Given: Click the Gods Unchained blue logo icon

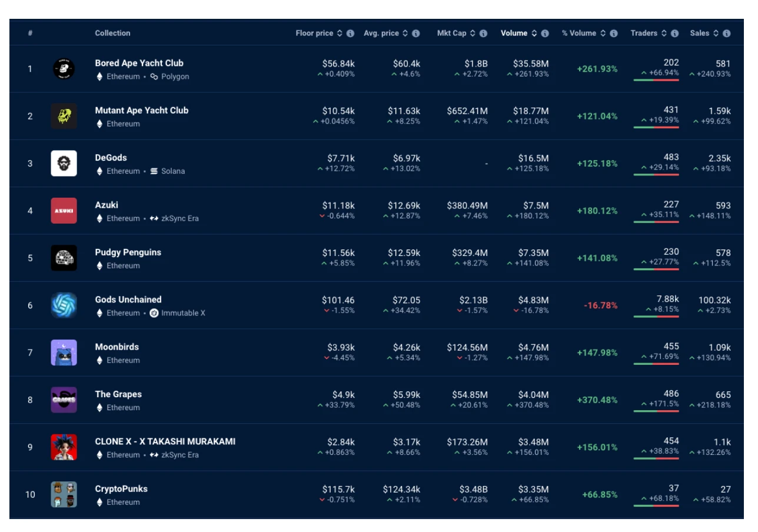Looking at the screenshot, I should pyautogui.click(x=64, y=305).
